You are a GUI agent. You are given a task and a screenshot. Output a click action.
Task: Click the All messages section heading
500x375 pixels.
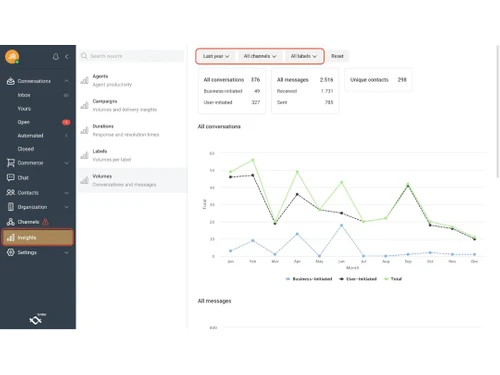coord(214,301)
